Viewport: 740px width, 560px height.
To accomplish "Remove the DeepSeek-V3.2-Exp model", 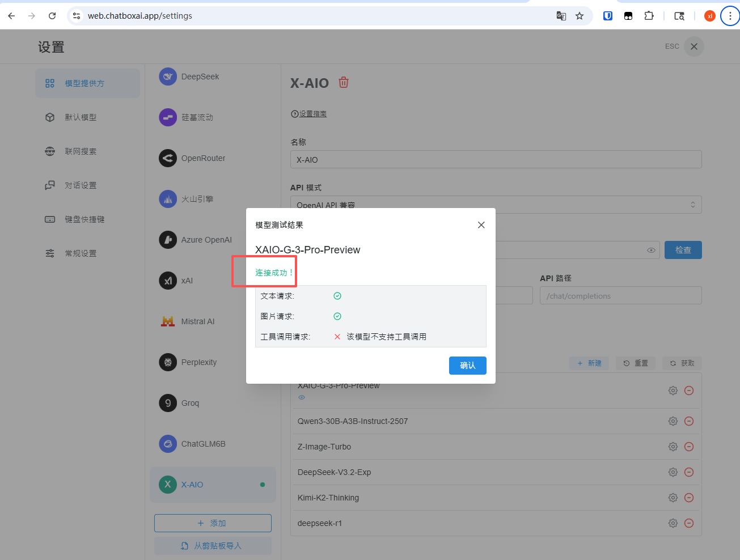I will coord(689,472).
